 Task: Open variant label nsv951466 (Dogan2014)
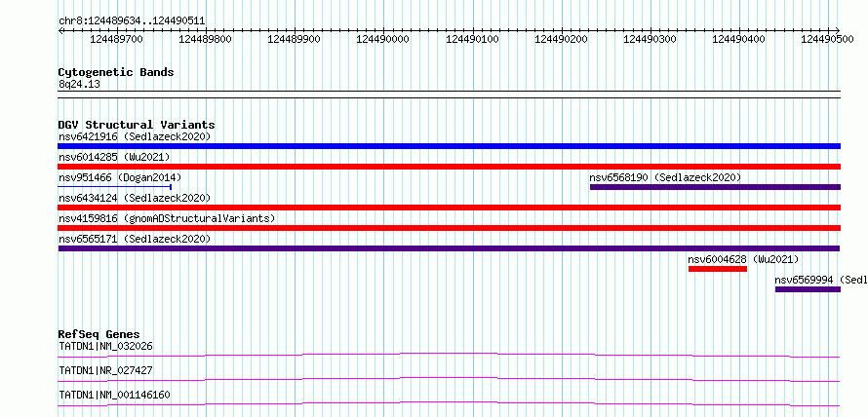point(120,177)
